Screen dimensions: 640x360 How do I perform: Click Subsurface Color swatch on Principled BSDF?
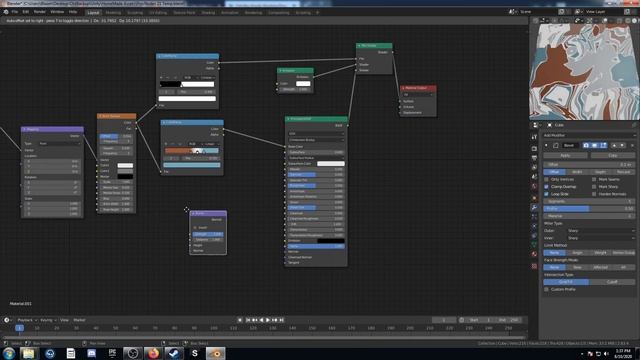click(x=331, y=163)
